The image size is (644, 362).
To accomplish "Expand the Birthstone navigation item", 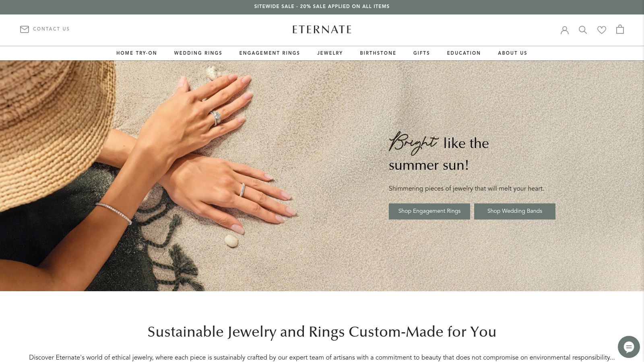I will pyautogui.click(x=378, y=53).
